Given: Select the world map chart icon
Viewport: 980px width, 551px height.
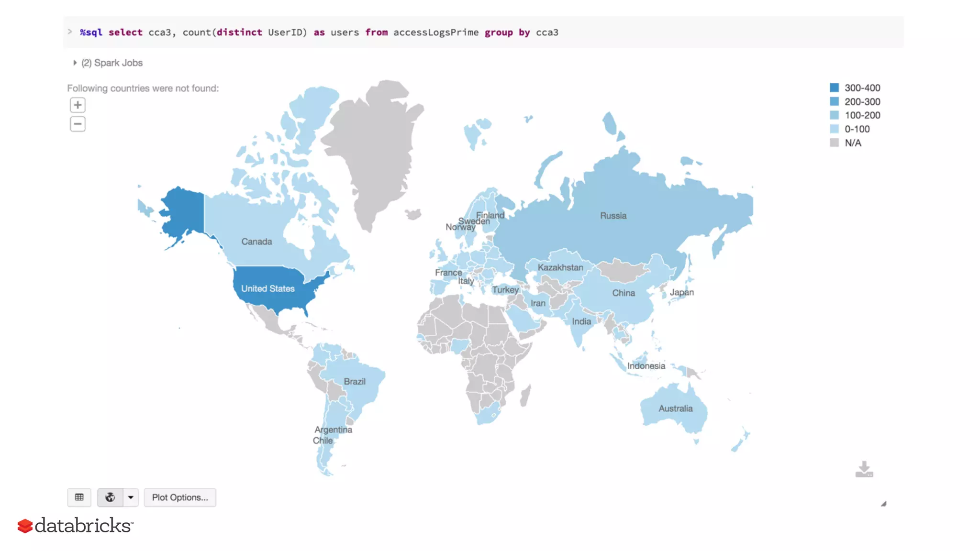Looking at the screenshot, I should (110, 497).
